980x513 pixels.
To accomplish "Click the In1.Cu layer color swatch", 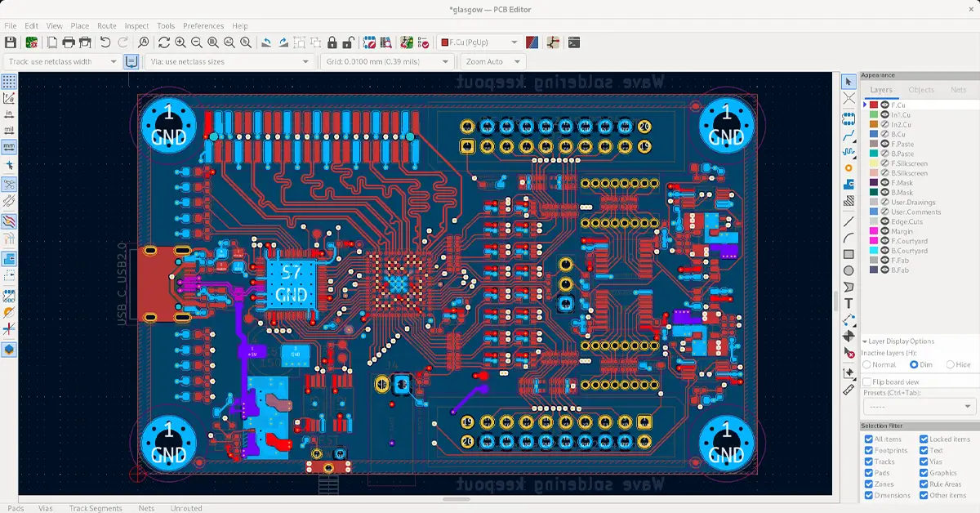I will click(x=872, y=114).
